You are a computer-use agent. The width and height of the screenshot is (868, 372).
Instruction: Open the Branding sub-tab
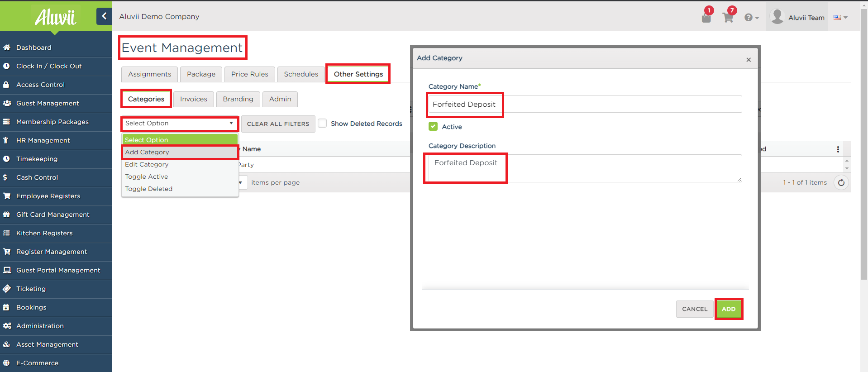(x=238, y=99)
